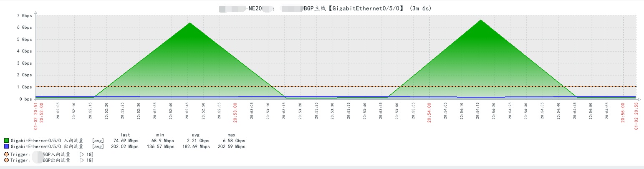
Task: Click the 0 bps y-axis label
Action: pos(25,99)
